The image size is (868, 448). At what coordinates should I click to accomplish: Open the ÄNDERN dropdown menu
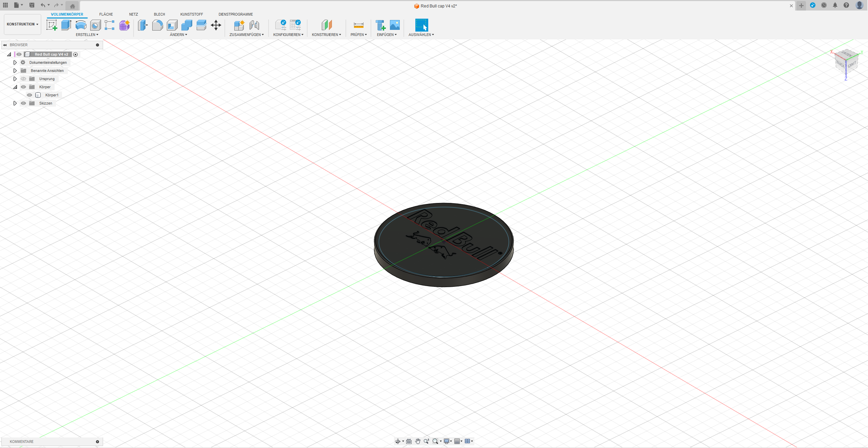click(x=179, y=35)
